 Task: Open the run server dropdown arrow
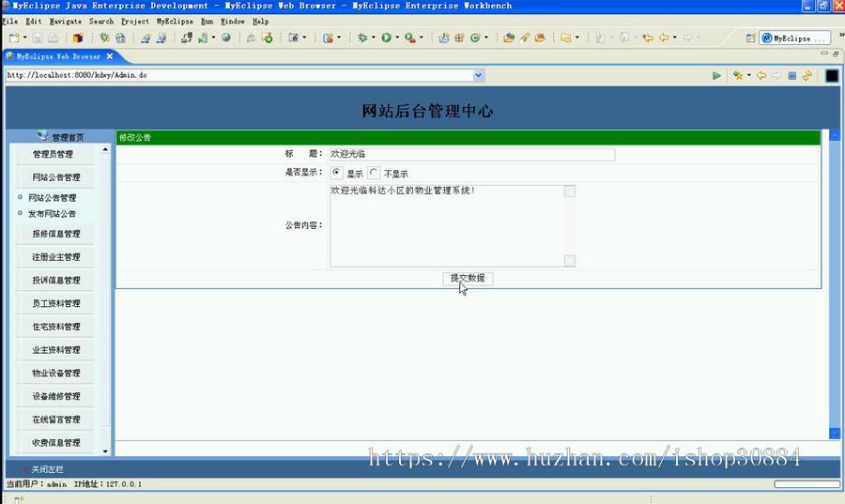(x=213, y=38)
